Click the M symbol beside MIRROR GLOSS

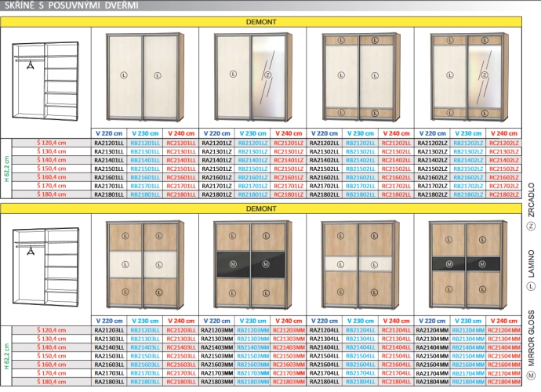(x=531, y=376)
